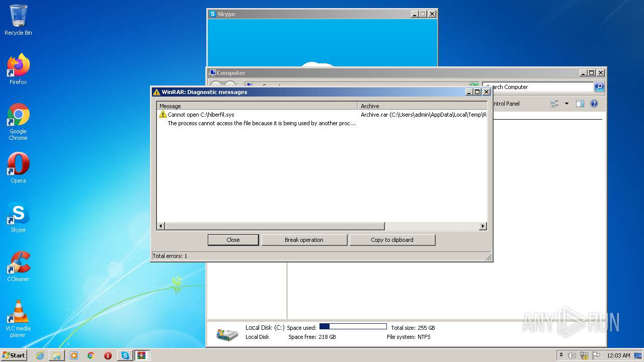Click the network status tray icon
The width and height of the screenshot is (644, 362).
pyautogui.click(x=584, y=355)
